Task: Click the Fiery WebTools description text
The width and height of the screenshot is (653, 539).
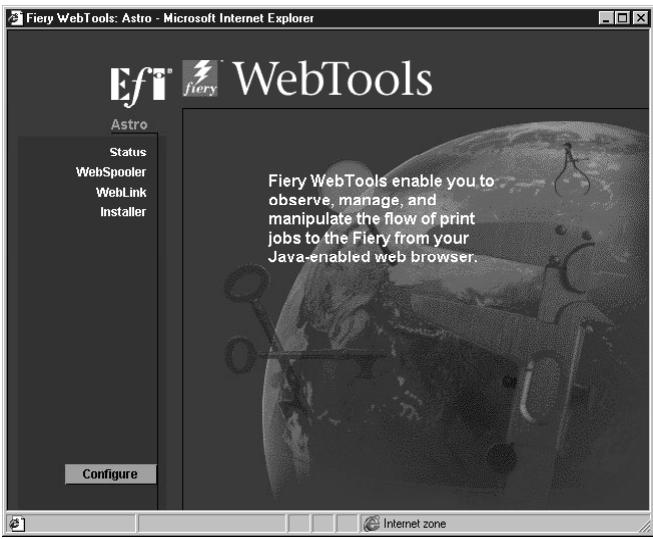Action: [381, 219]
